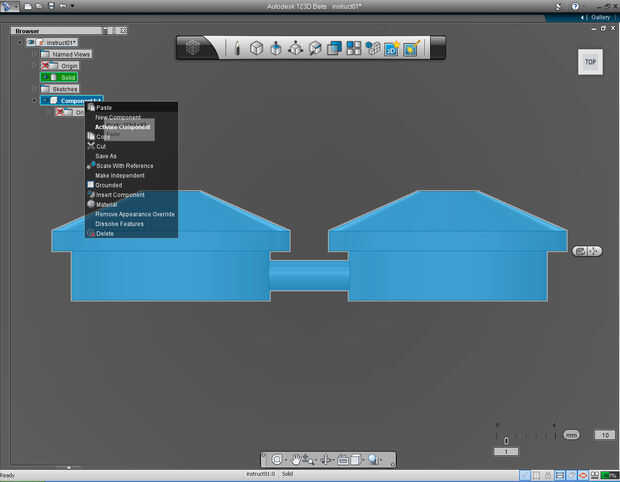
Task: Click the floating pill control right of model
Action: point(587,251)
